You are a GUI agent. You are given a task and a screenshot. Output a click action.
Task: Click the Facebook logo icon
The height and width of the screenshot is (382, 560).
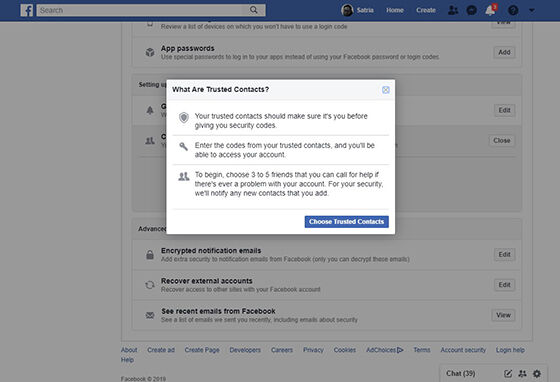tap(27, 10)
